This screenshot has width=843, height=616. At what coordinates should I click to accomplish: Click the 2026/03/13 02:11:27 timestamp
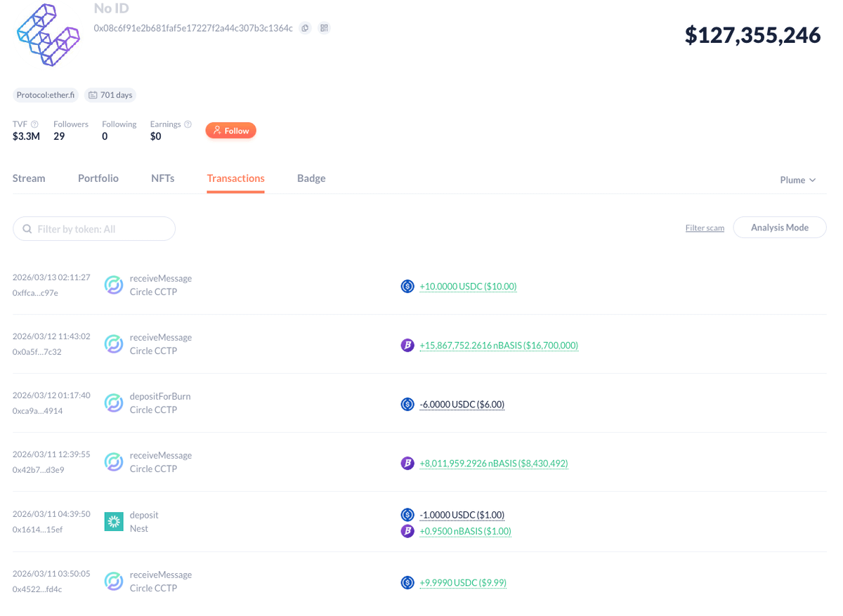51,277
